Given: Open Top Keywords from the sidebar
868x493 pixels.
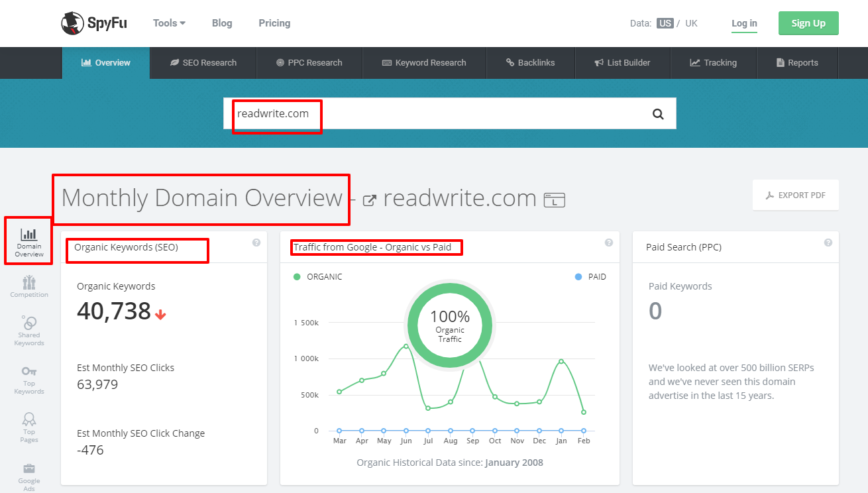Looking at the screenshot, I should coord(28,378).
